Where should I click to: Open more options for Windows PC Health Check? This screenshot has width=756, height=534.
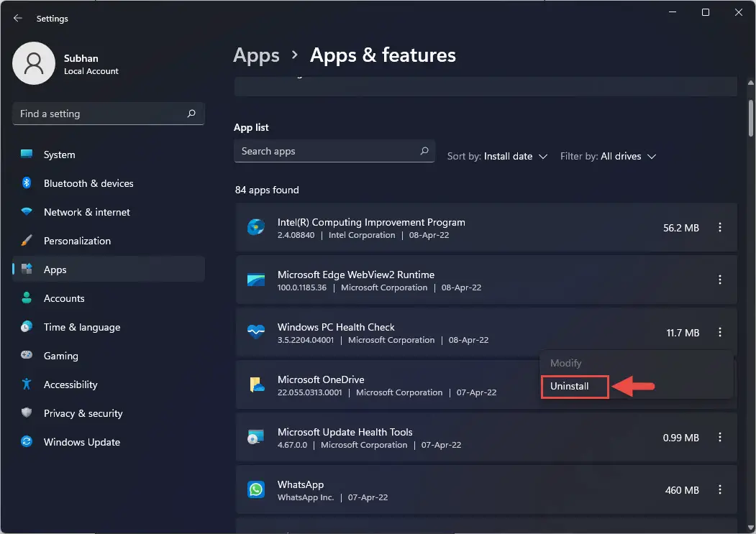pyautogui.click(x=720, y=333)
